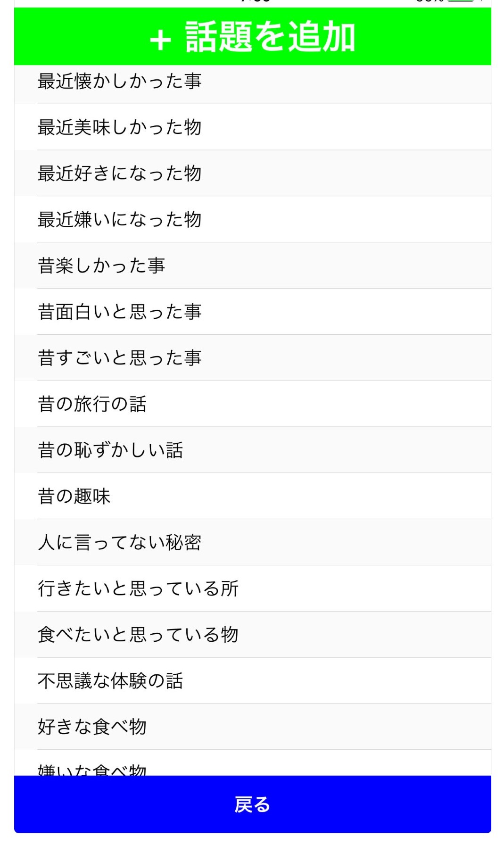
Task: Tap the row 昔面白いと思った事
Action: click(x=120, y=312)
